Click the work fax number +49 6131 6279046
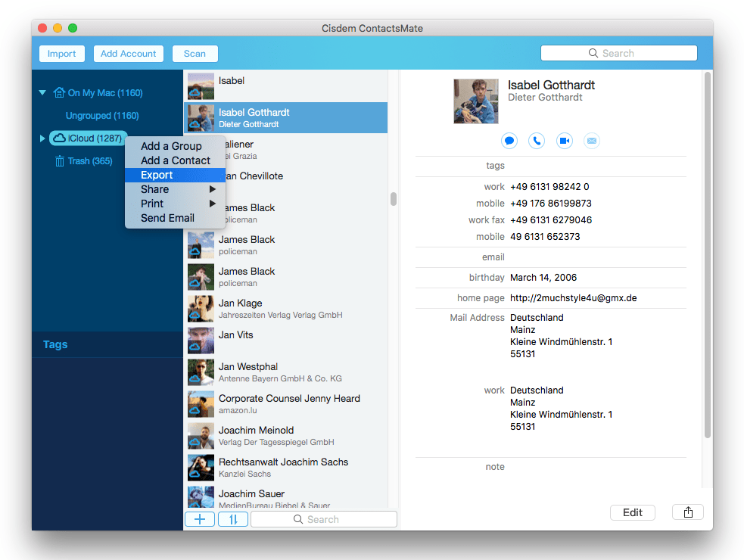This screenshot has height=560, width=744. coord(551,219)
